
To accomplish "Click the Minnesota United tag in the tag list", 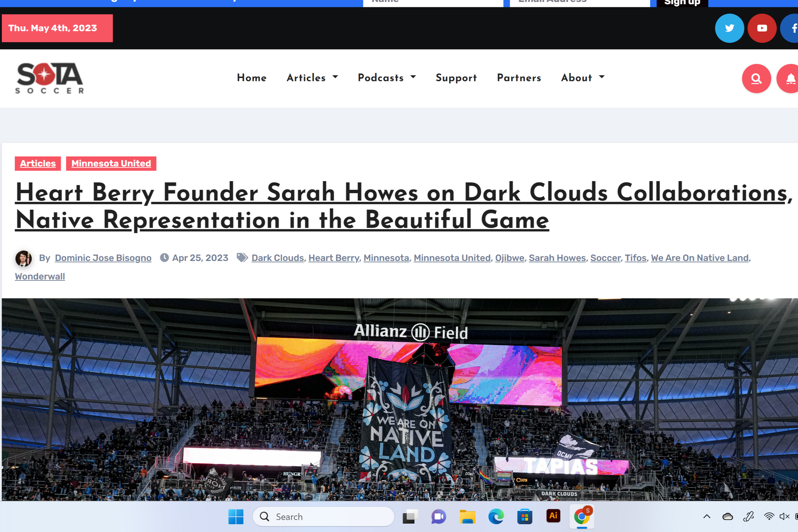I will [452, 258].
